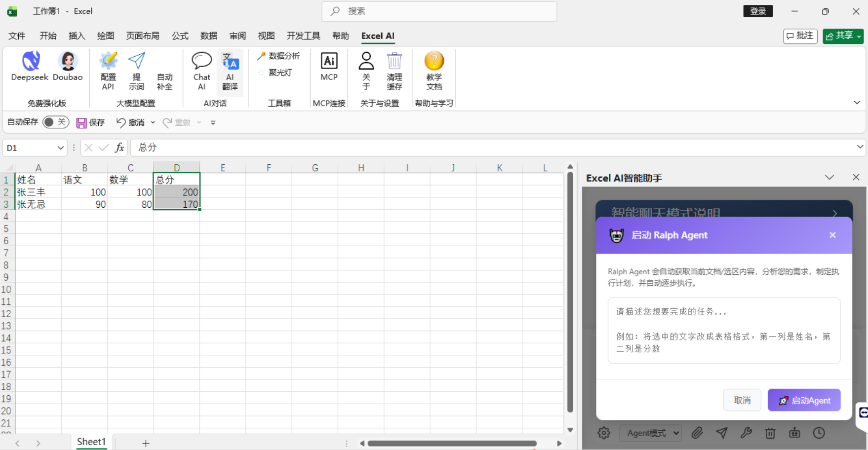Click the 提示词 paper plane icon
The width and height of the screenshot is (868, 450).
point(136,61)
